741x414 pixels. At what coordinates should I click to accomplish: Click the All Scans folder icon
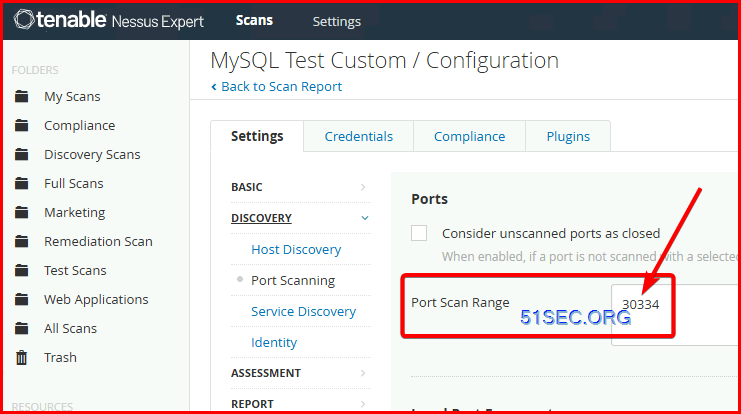(21, 328)
